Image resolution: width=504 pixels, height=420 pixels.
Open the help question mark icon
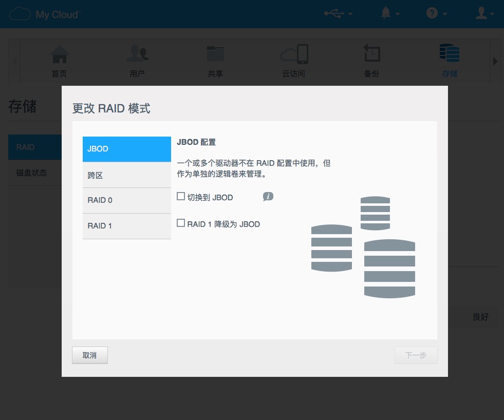(432, 13)
